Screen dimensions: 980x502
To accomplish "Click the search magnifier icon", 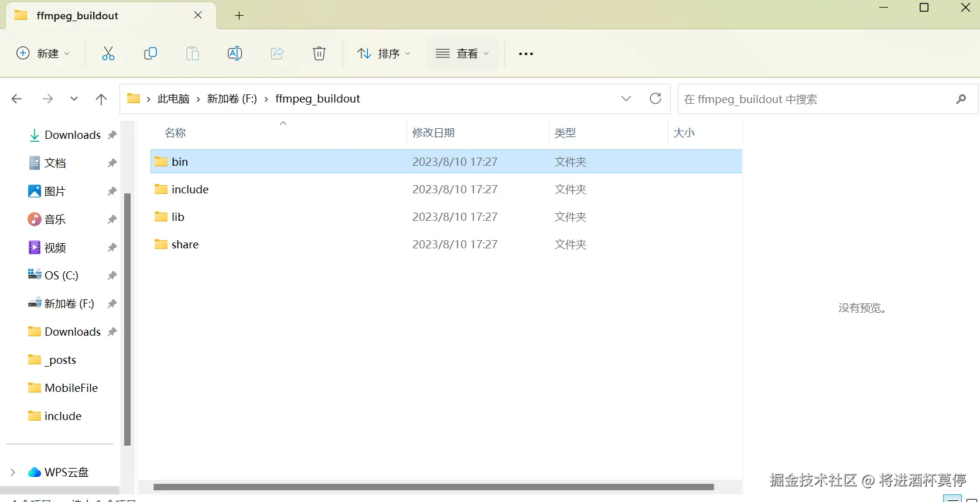I will [961, 99].
